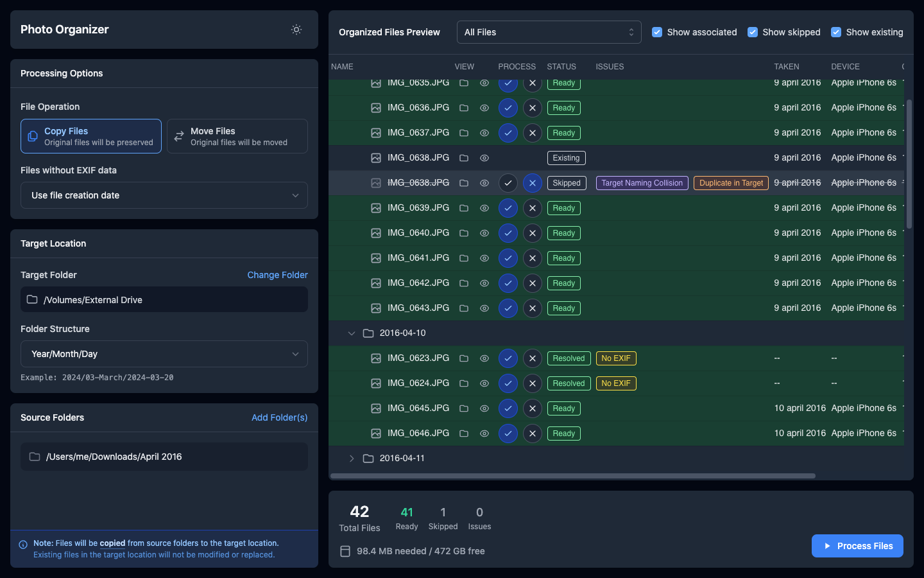Viewport: 924px width, 578px height.
Task: Toggle Show associated checkbox
Action: coord(657,32)
